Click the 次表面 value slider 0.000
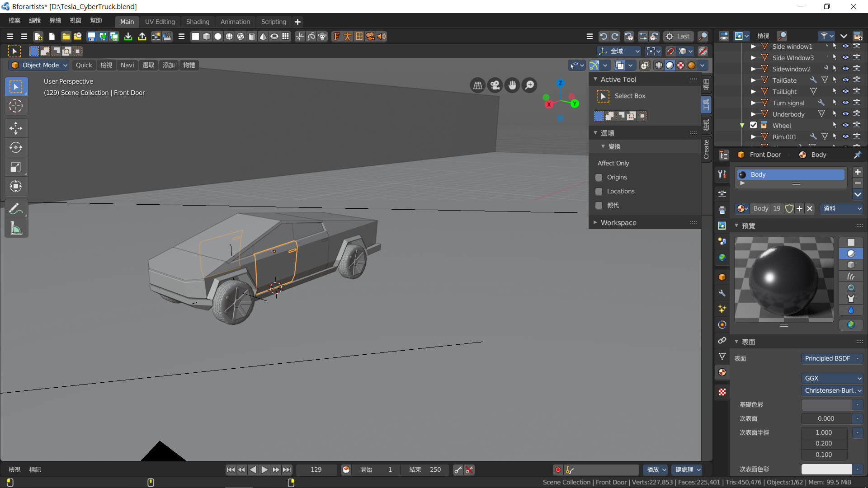The height and width of the screenshot is (488, 868). point(826,418)
